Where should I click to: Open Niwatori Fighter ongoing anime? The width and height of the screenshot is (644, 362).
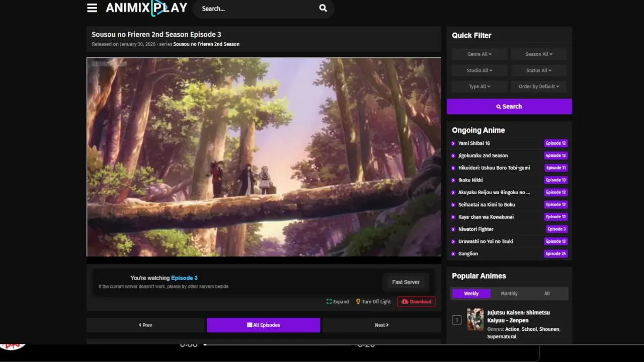pyautogui.click(x=476, y=229)
